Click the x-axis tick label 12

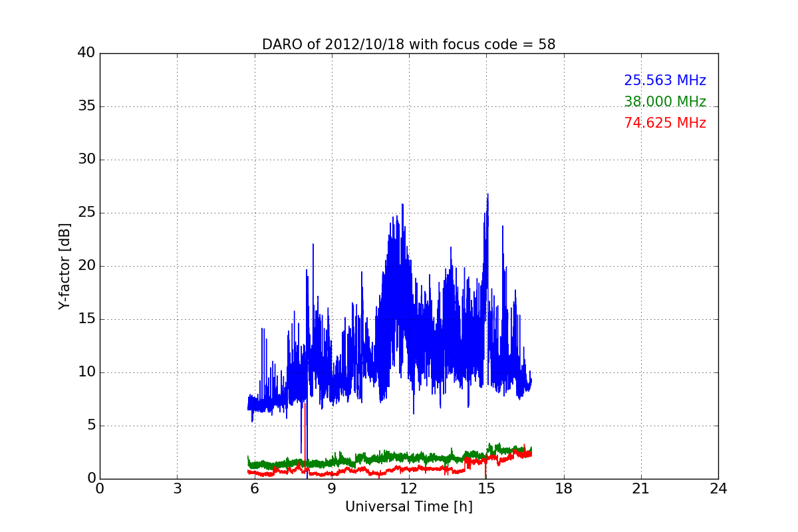(x=409, y=489)
